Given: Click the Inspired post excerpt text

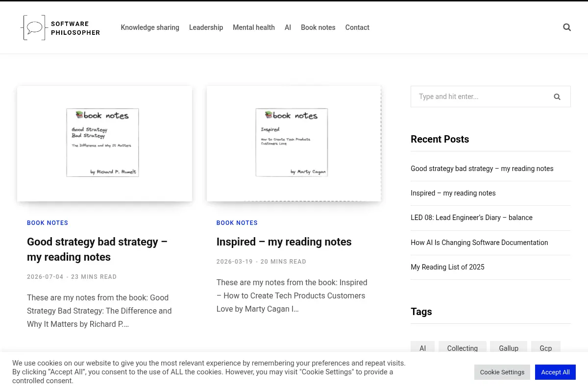Looking at the screenshot, I should tap(292, 295).
